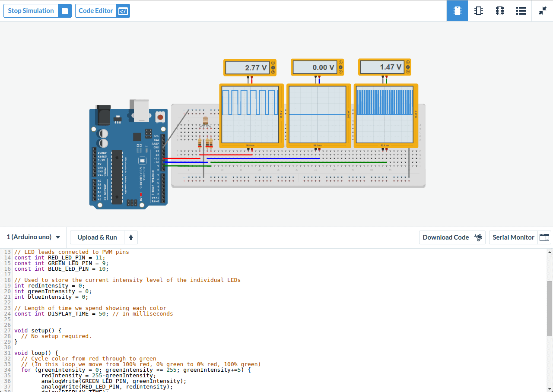Switch to the Schematic view icon
The width and height of the screenshot is (553, 392).
478,11
